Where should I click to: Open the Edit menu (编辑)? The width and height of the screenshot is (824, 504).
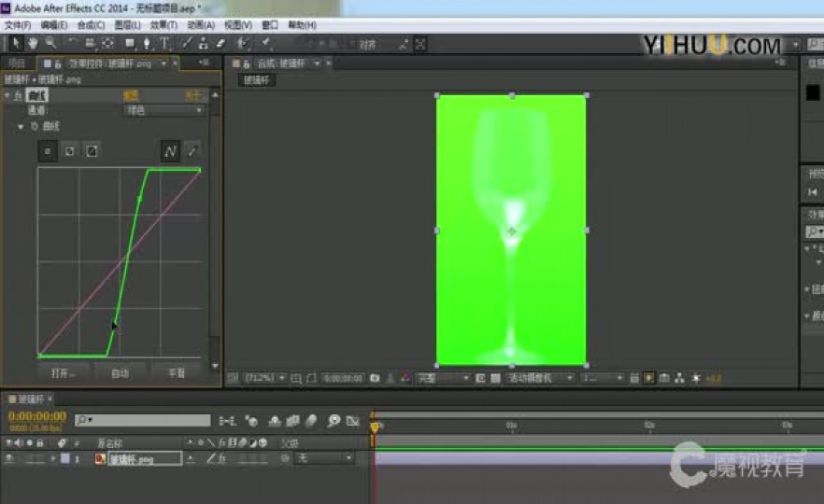pyautogui.click(x=53, y=25)
